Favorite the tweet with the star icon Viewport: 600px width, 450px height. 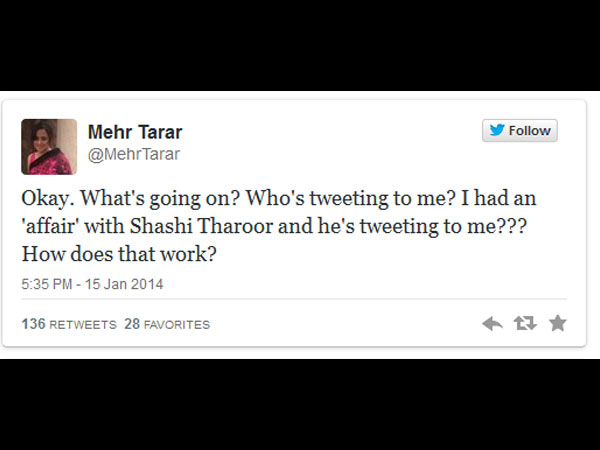557,323
